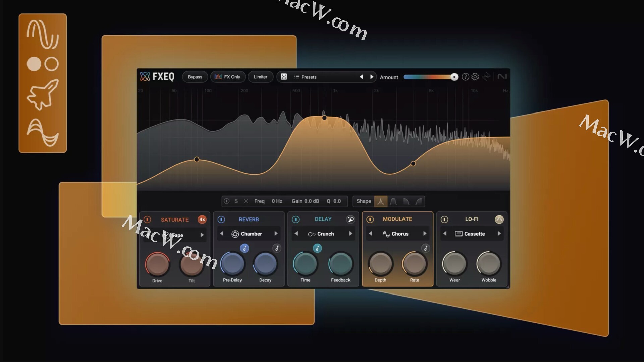This screenshot has height=362, width=644.
Task: Open the Presets menu
Action: coord(309,77)
